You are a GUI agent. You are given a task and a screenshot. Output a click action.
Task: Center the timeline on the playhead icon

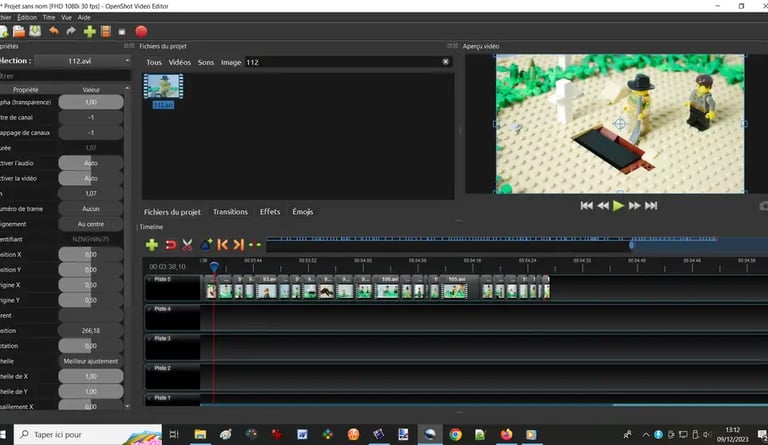pyautogui.click(x=255, y=245)
